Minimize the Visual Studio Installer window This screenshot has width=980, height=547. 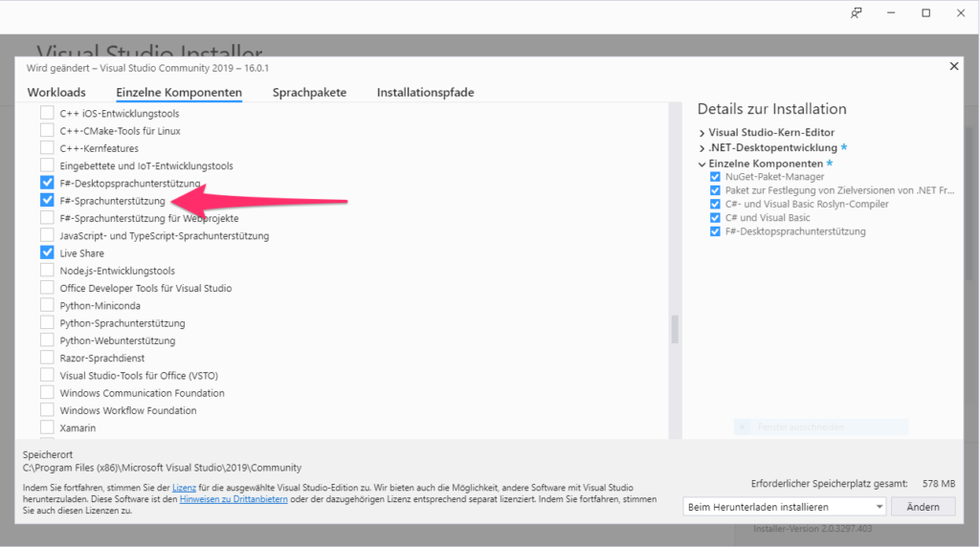click(891, 13)
